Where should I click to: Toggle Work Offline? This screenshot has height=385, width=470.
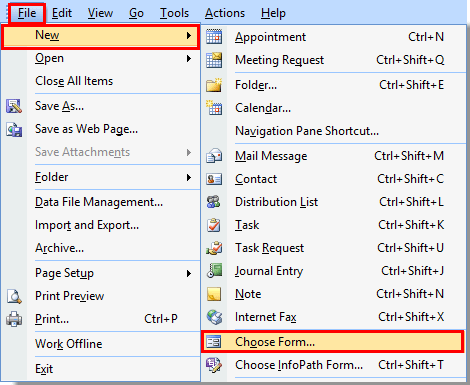coord(69,344)
